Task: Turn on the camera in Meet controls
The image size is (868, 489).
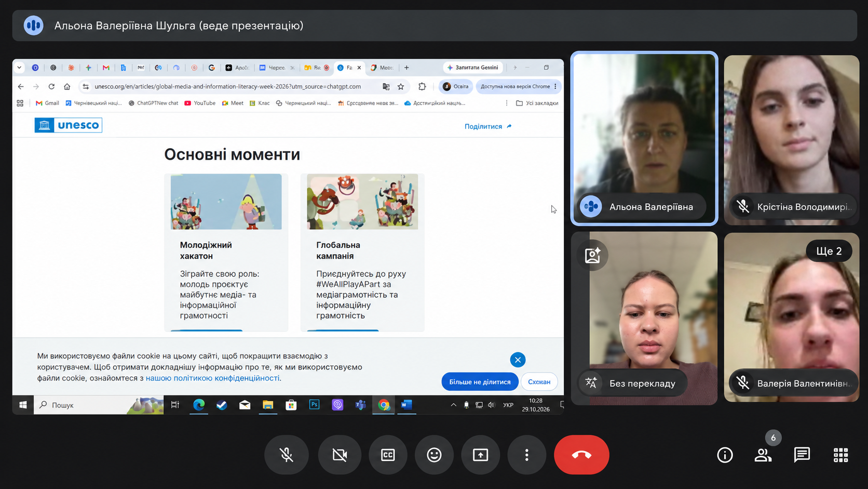Action: coord(340,455)
